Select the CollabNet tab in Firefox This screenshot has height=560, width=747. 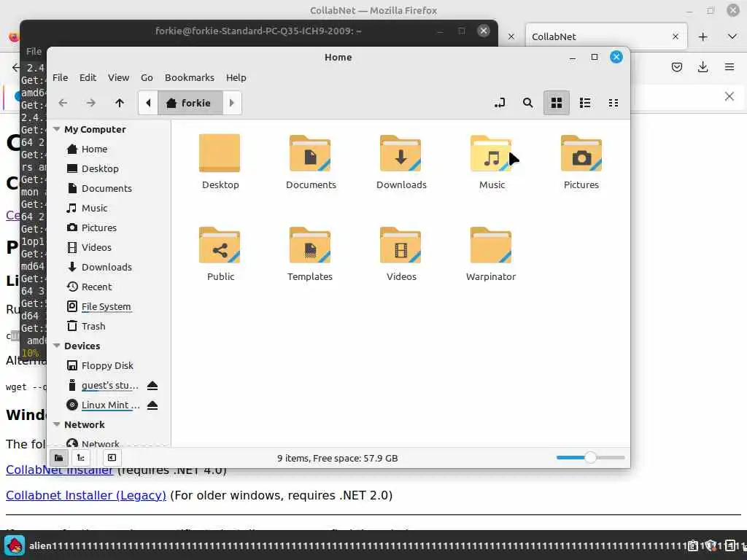(x=606, y=36)
